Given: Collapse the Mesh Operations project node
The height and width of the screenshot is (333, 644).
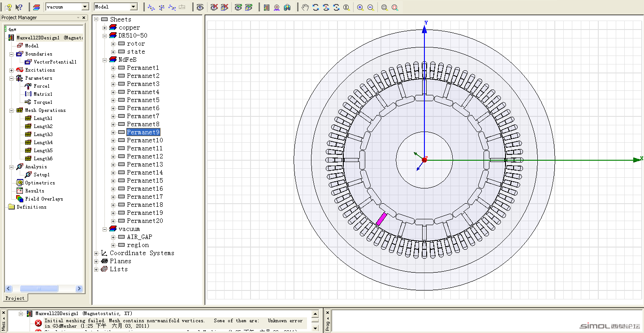Looking at the screenshot, I should tap(11, 110).
